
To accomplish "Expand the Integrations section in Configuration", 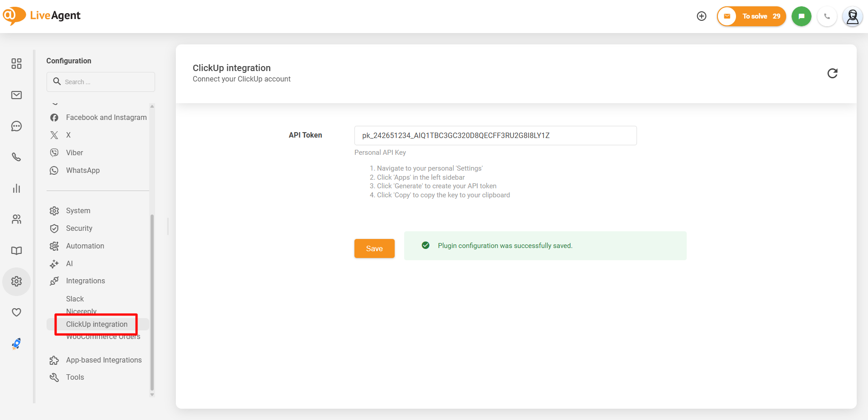I will [x=85, y=281].
